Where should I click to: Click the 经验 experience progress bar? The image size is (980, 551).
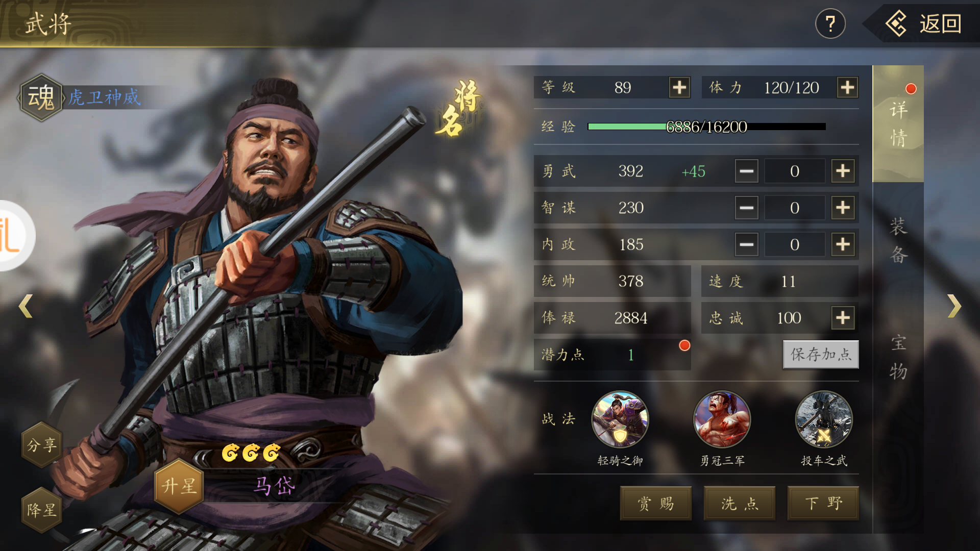pyautogui.click(x=706, y=127)
